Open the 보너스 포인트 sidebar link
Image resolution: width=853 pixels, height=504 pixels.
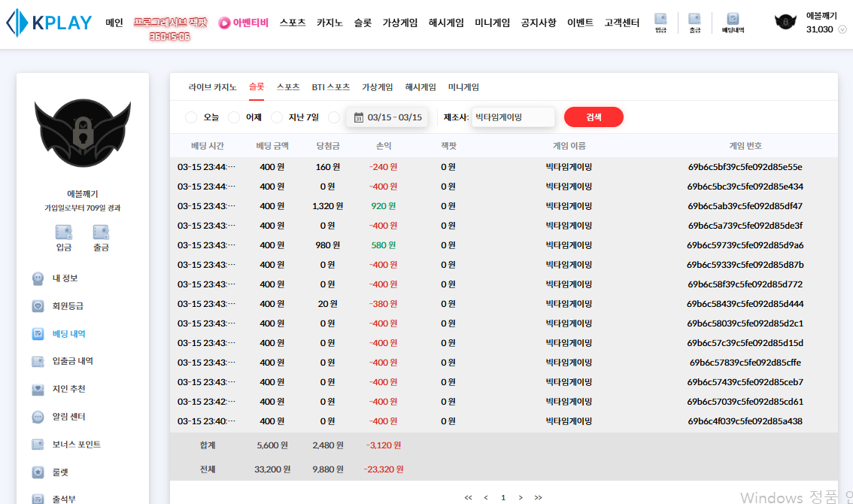click(x=76, y=445)
